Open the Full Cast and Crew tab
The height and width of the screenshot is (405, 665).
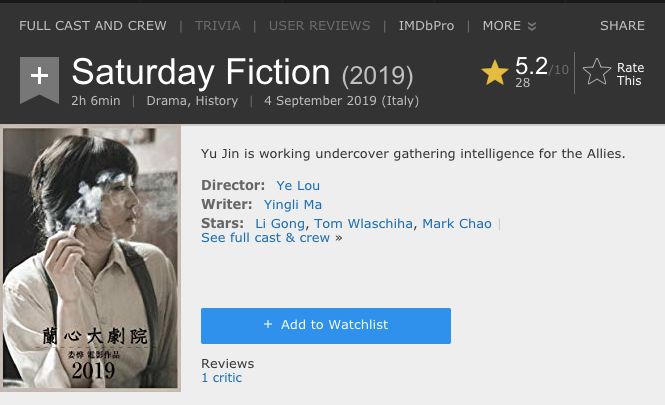93,25
